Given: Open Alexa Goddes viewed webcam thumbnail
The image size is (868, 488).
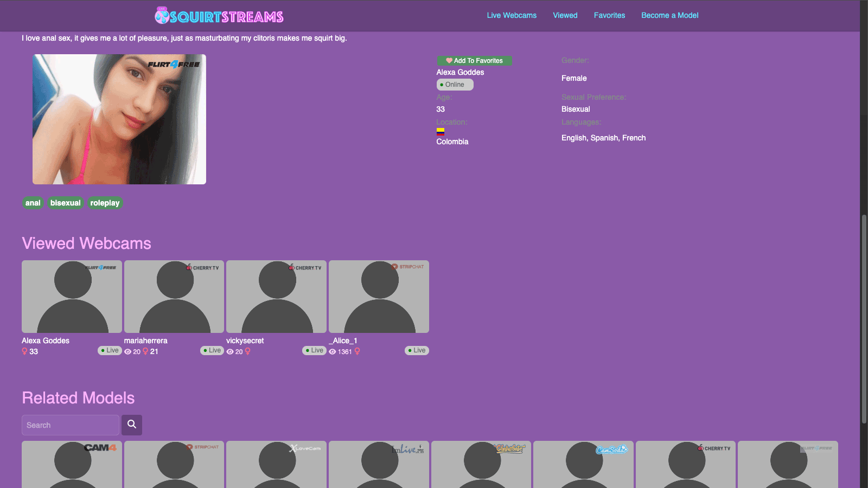Looking at the screenshot, I should [x=72, y=297].
